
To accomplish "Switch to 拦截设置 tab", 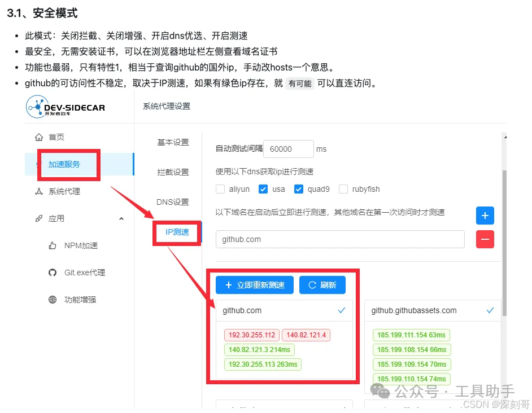I will click(173, 172).
